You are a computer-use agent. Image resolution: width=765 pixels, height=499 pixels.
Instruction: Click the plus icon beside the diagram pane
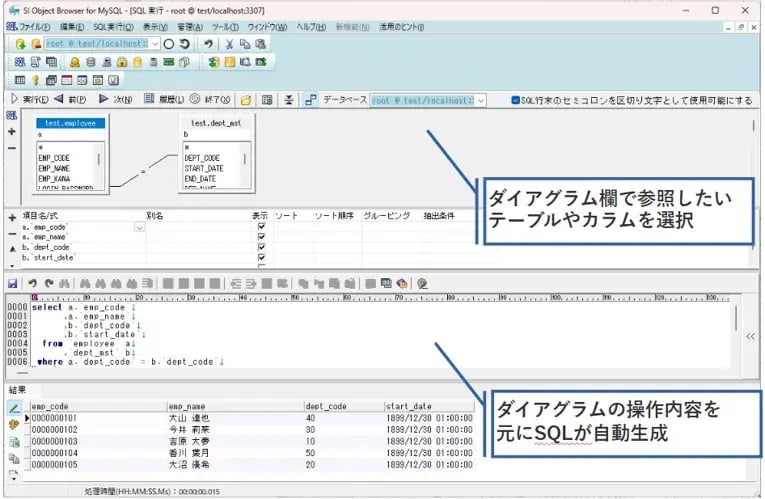(x=12, y=132)
